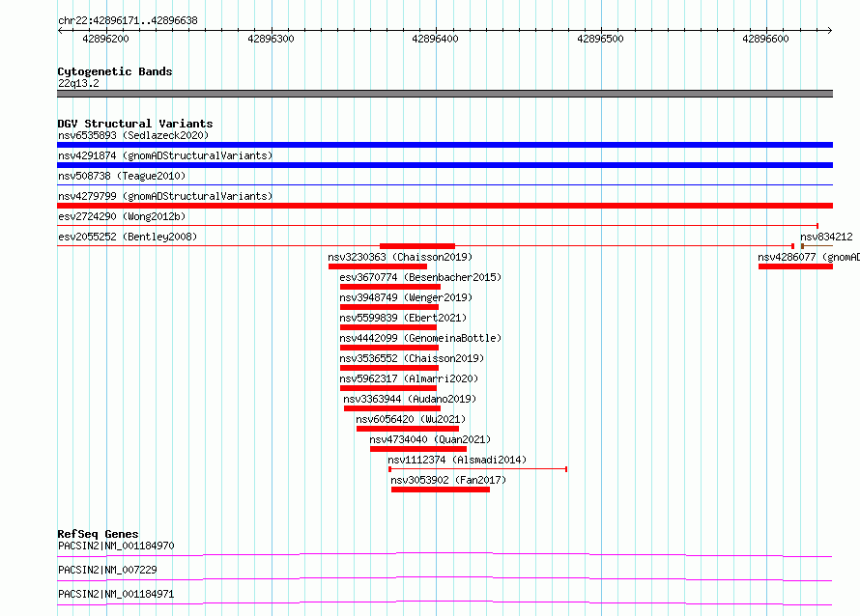Image resolution: width=860 pixels, height=616 pixels.
Task: Click esv3670774 (Besenbacher2015) label
Action: click(420, 277)
